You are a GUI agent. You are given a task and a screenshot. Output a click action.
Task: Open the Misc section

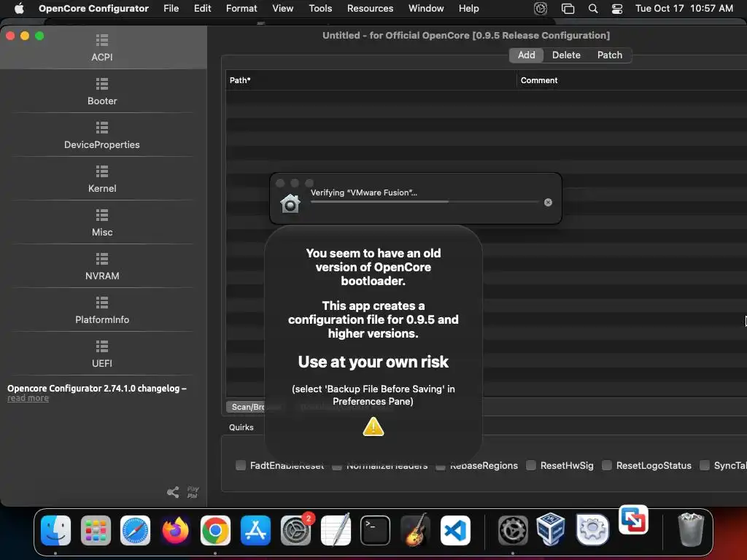[x=102, y=223]
